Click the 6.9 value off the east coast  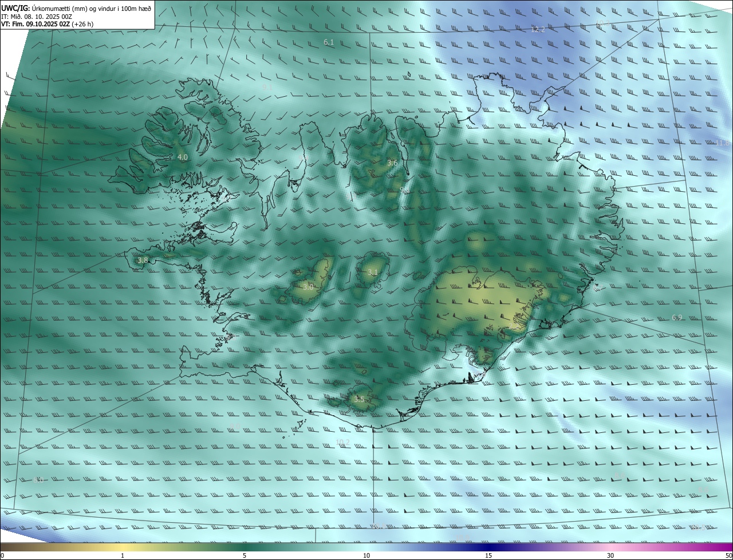pyautogui.click(x=677, y=317)
